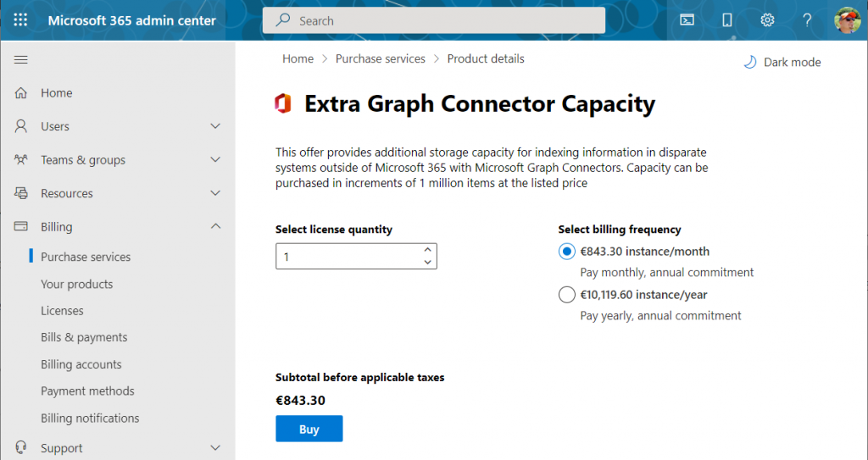Click Microsoft 365 admin center title
Image resolution: width=868 pixels, height=460 pixels.
click(x=131, y=20)
